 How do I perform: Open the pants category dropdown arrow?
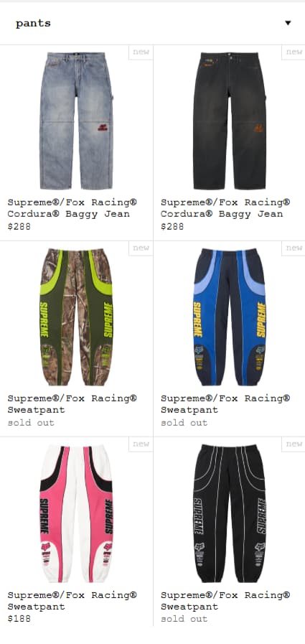pyautogui.click(x=288, y=23)
